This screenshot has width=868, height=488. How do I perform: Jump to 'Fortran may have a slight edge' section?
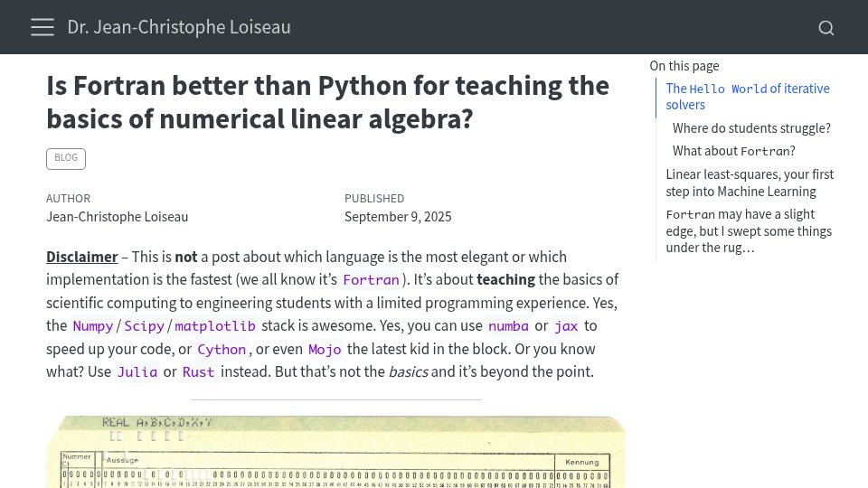tap(749, 230)
